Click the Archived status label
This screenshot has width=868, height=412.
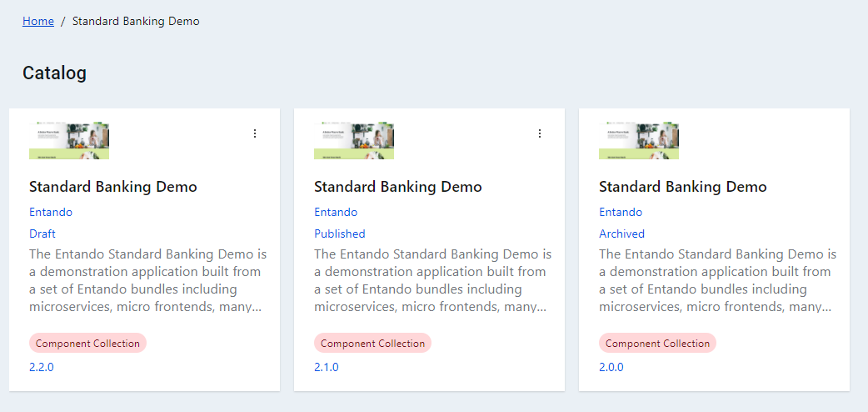tap(621, 234)
